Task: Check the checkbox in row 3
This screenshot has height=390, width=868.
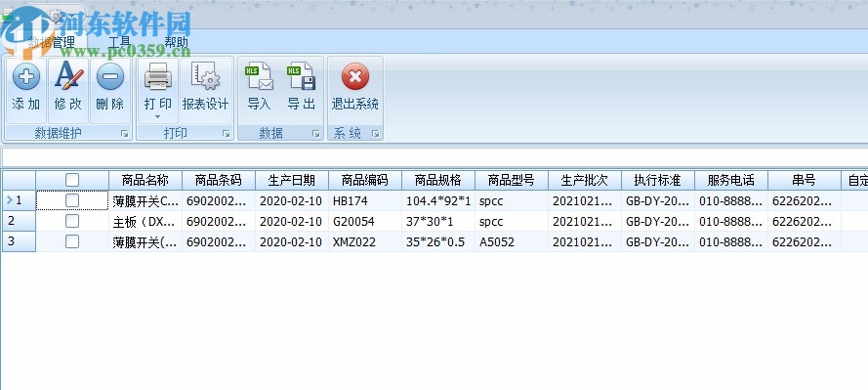Action: coord(72,241)
